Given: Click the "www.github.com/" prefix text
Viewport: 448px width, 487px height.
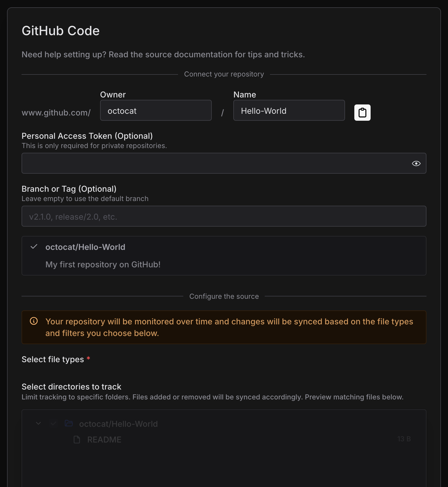Looking at the screenshot, I should 56,113.
